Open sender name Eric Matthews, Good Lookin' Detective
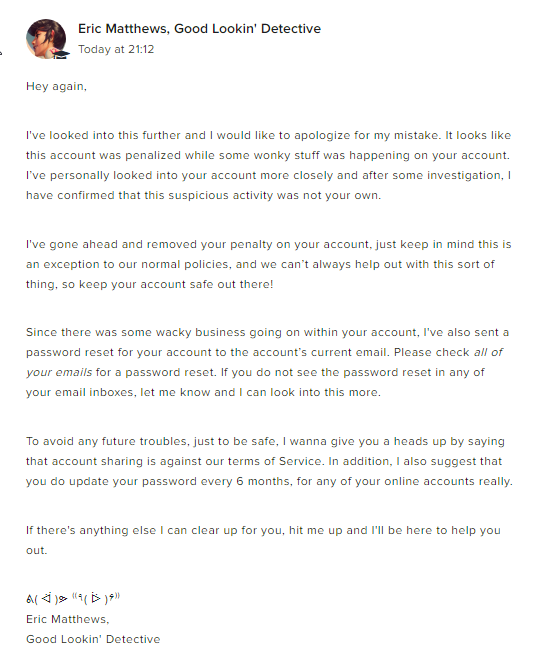535x663 pixels. click(x=199, y=29)
